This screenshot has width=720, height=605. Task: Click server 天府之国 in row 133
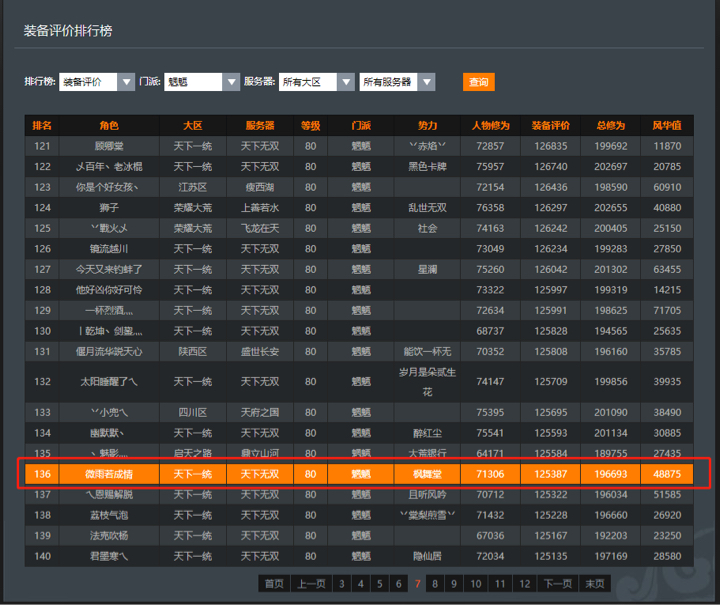260,412
